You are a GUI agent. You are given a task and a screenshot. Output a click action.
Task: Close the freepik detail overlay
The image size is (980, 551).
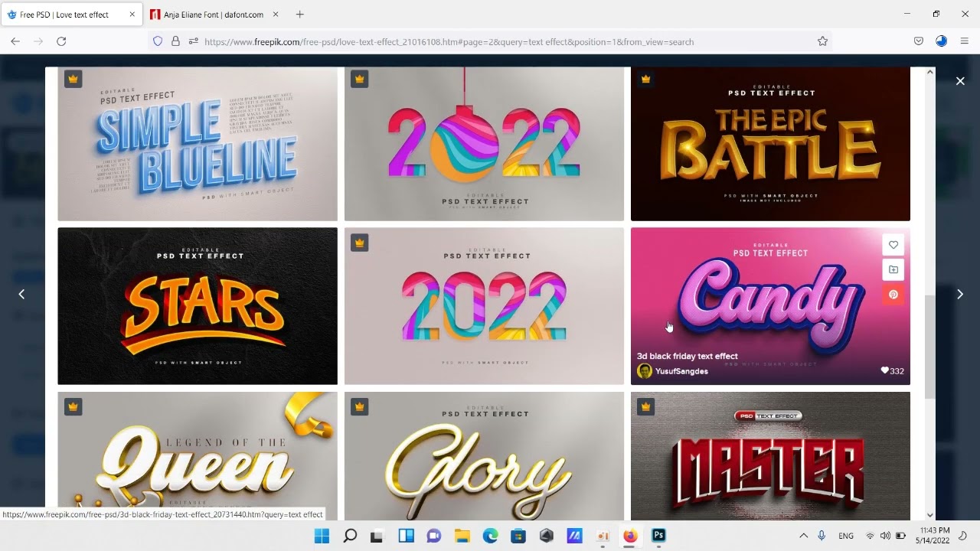(960, 81)
